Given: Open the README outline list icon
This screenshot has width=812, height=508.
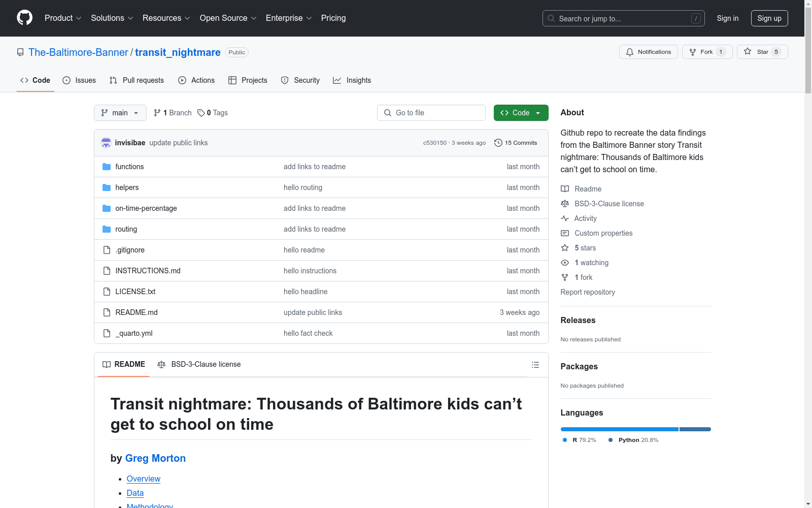Looking at the screenshot, I should (535, 365).
